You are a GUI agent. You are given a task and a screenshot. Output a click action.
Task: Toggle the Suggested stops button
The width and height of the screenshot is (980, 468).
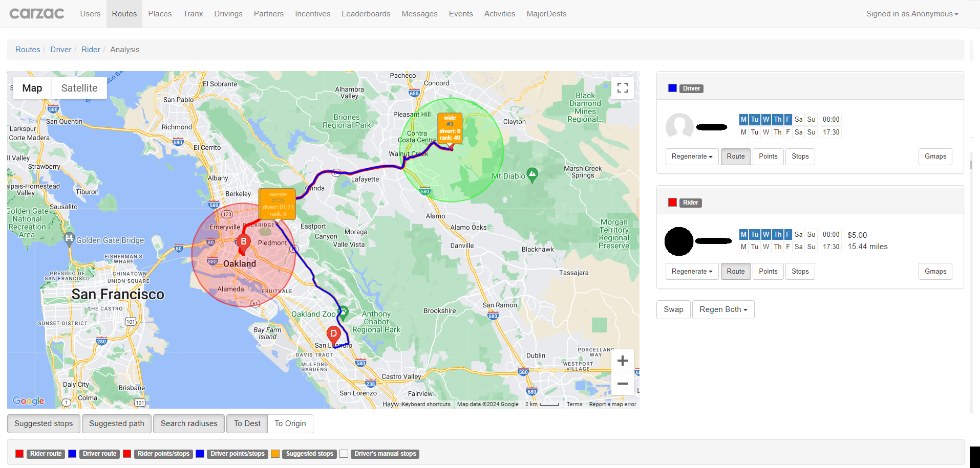click(44, 424)
